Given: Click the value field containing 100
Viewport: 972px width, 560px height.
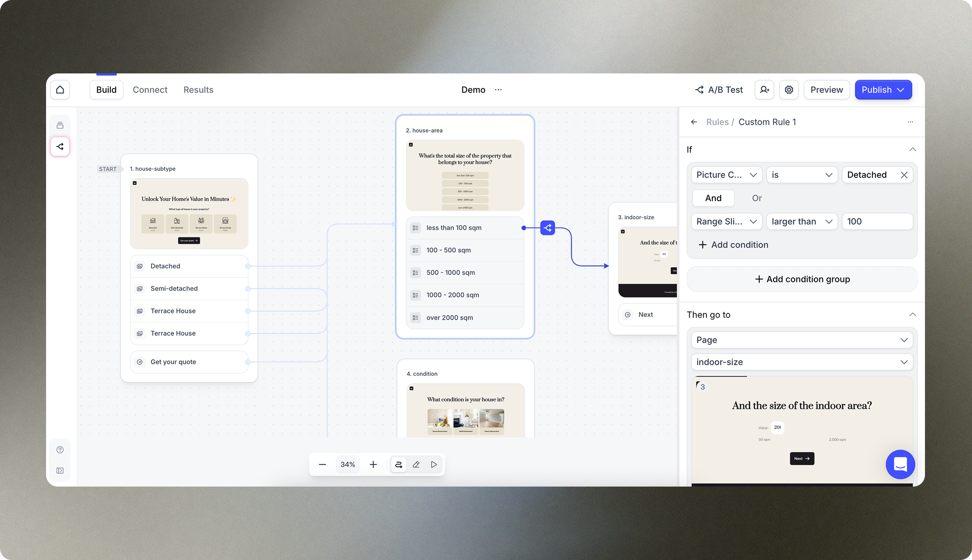Looking at the screenshot, I should (876, 221).
